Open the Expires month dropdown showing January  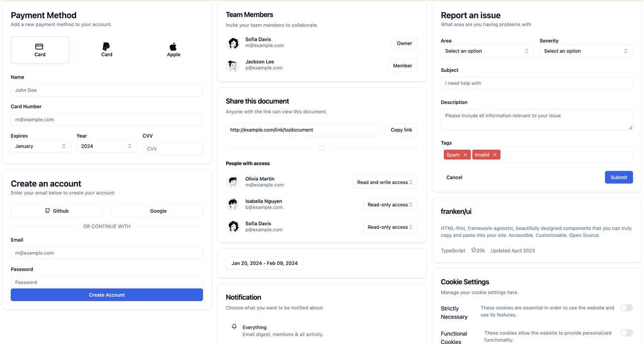pos(40,146)
